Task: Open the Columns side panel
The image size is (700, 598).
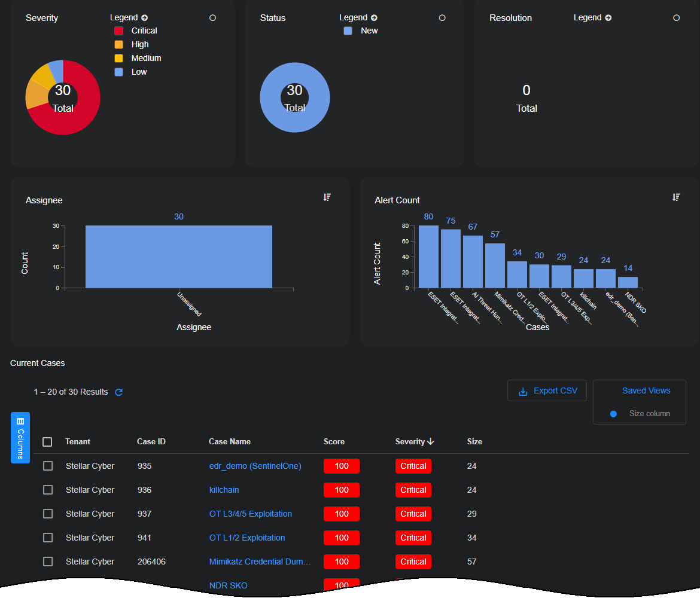Action: coord(20,437)
